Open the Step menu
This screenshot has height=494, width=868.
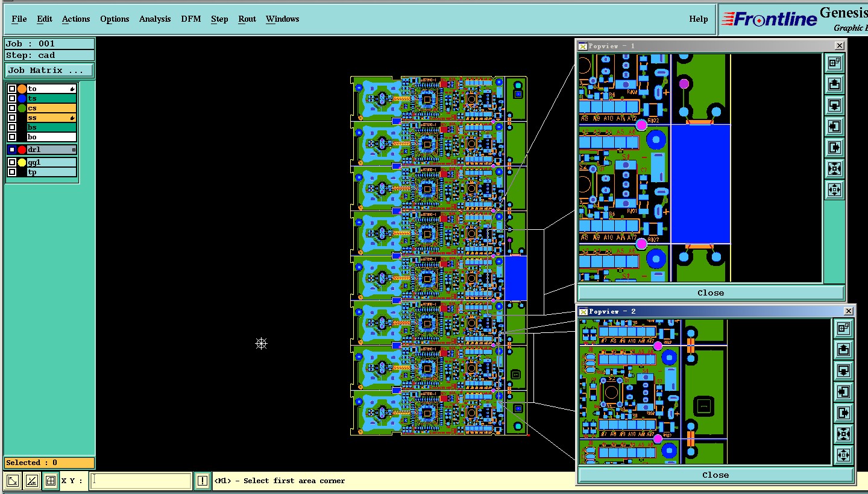[219, 19]
